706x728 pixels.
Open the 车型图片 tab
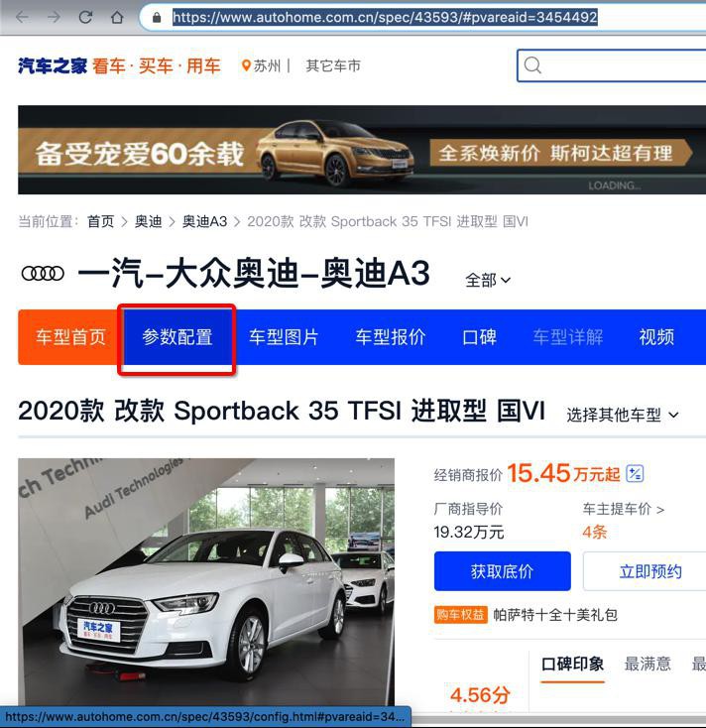coord(284,337)
